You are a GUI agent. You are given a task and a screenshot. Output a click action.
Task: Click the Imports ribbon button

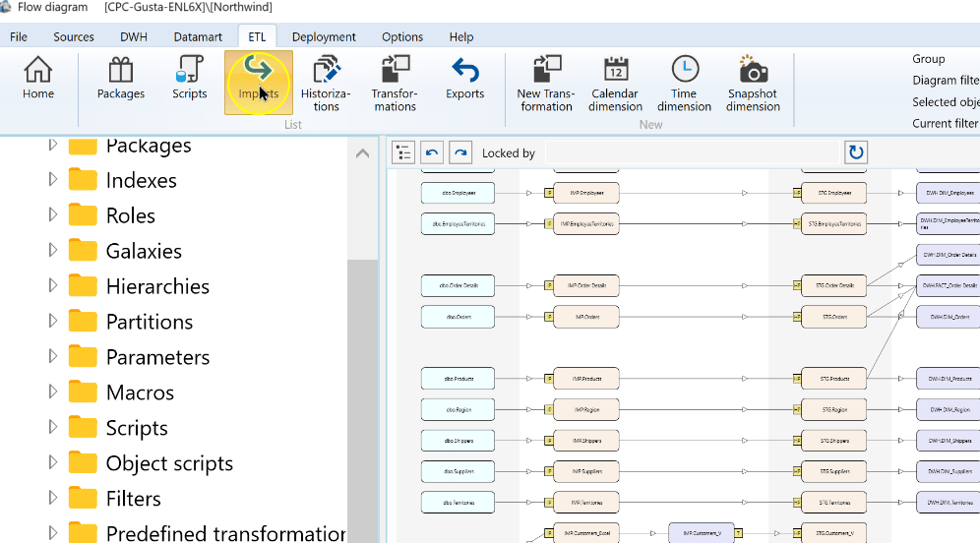tap(258, 83)
